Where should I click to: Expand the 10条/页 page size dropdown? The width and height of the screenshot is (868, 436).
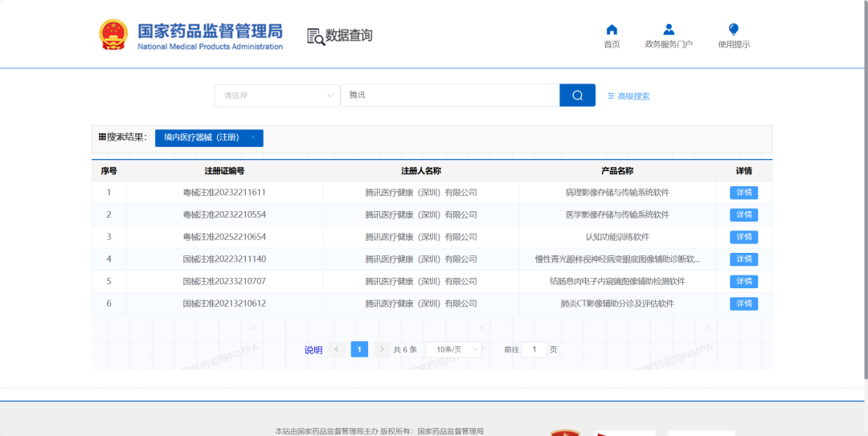453,350
